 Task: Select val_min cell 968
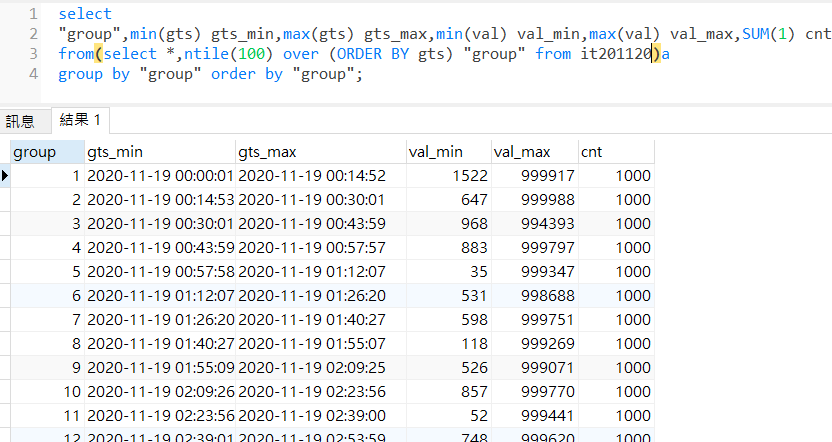[x=448, y=223]
